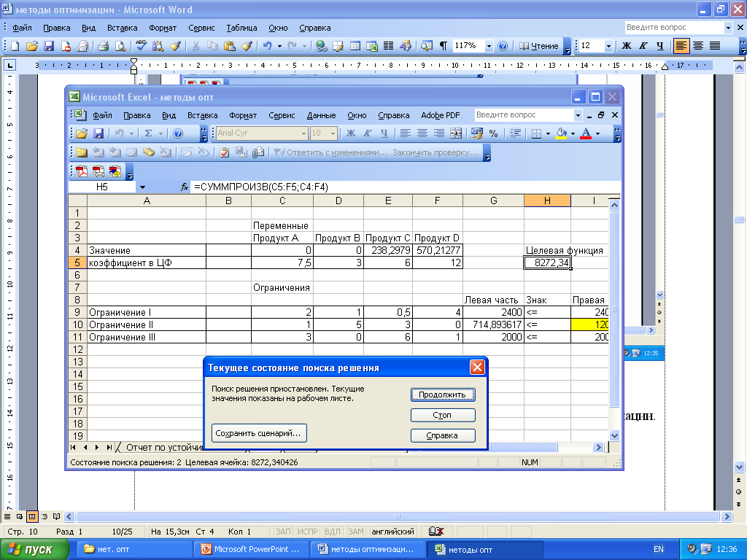Click the Print icon in Word's toolbar
Viewport: 747px width, 560px height.
pos(103,46)
